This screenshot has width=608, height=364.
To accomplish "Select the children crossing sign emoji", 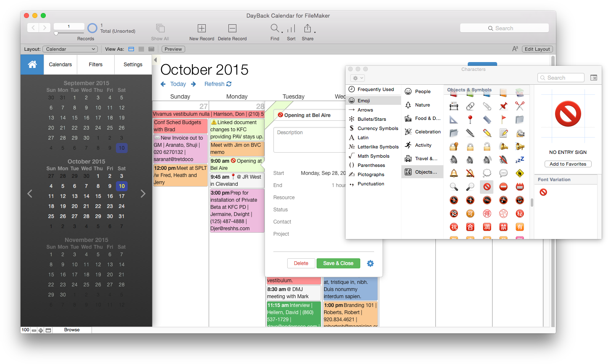I will 520,173.
